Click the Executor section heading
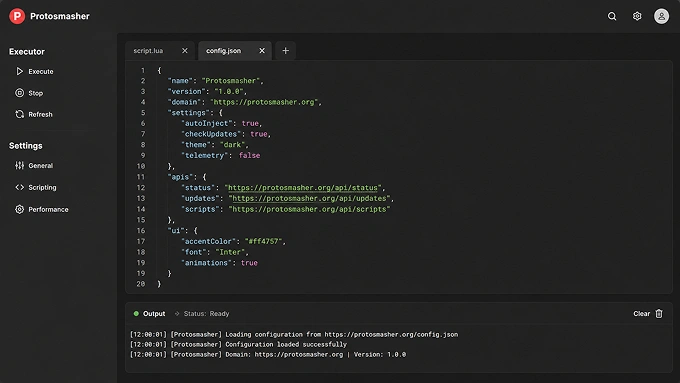Viewport: 680px width, 383px height. pyautogui.click(x=27, y=52)
